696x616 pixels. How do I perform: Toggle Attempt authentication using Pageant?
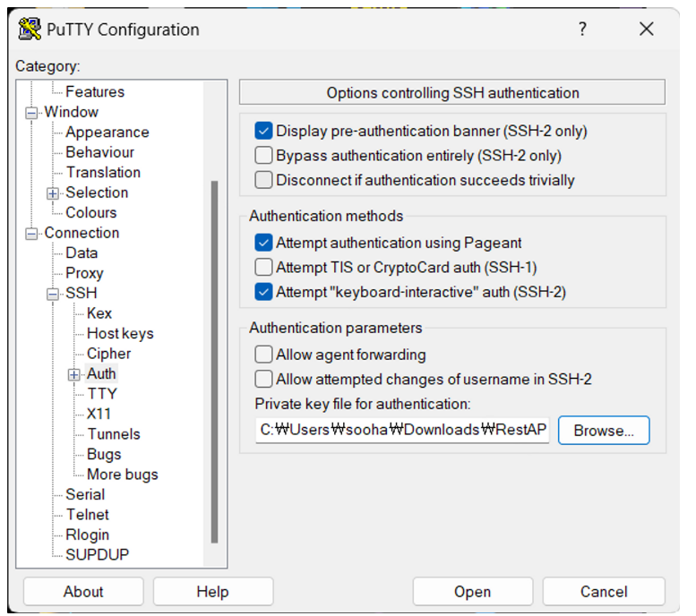click(x=263, y=243)
